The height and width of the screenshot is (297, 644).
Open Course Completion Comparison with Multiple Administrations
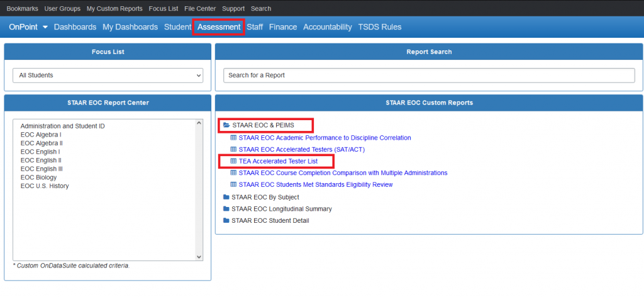(x=343, y=173)
